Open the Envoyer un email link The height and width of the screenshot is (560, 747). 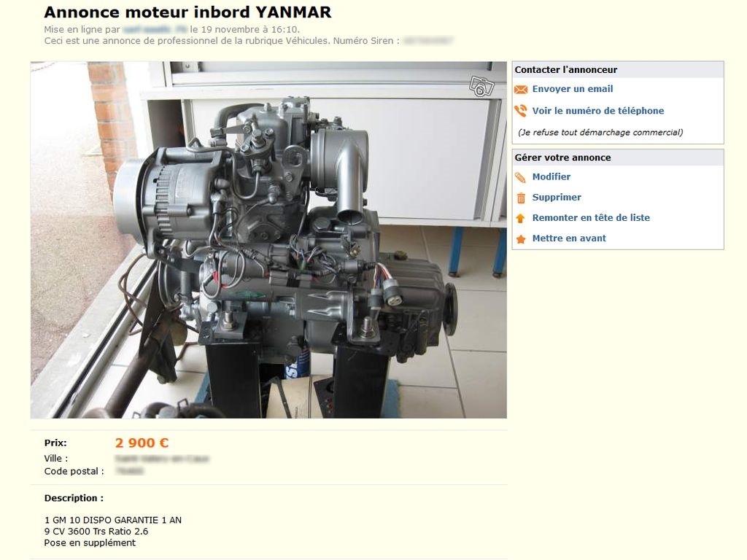tap(572, 89)
